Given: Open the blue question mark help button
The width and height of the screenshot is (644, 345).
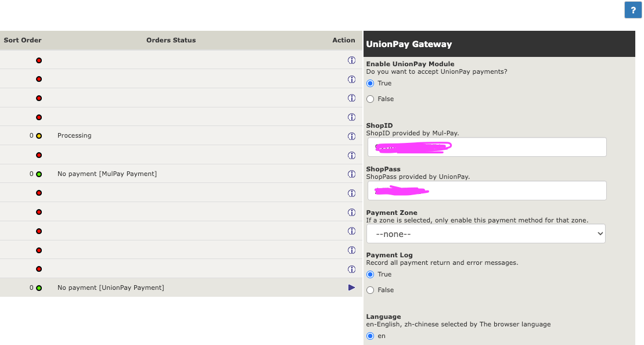Looking at the screenshot, I should (x=633, y=10).
